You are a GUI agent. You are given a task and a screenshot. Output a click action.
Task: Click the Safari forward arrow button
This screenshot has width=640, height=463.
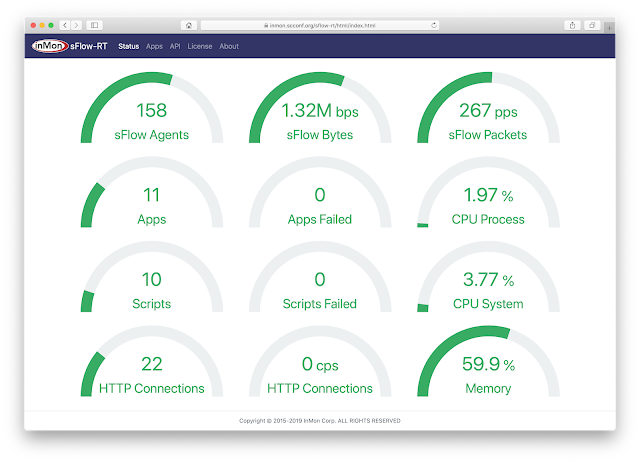[76, 25]
